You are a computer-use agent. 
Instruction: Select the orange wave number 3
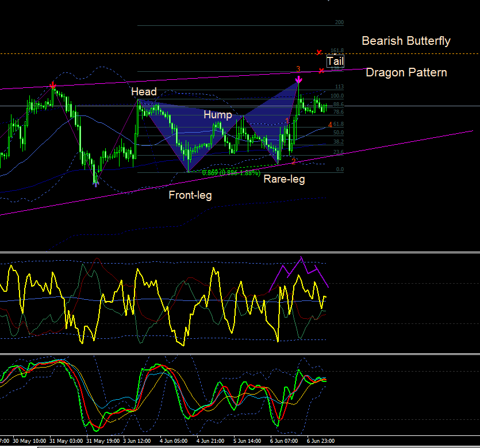click(x=298, y=69)
